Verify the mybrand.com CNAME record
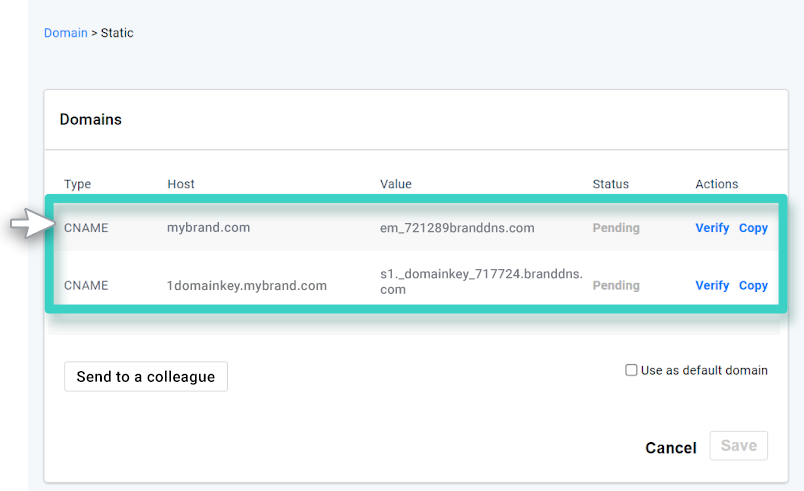Image resolution: width=804 pixels, height=491 pixels. pos(712,228)
